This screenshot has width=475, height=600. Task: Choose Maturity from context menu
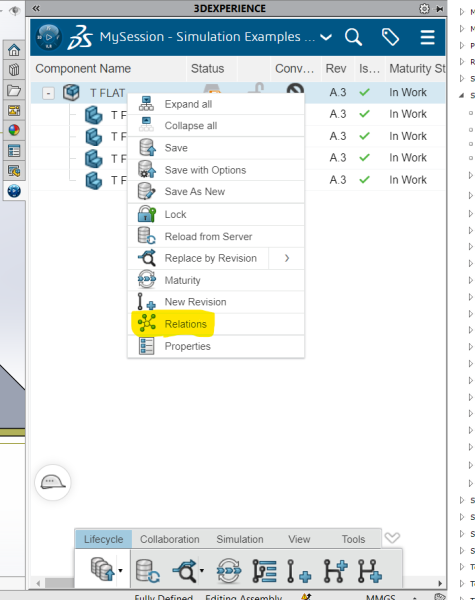point(216,280)
